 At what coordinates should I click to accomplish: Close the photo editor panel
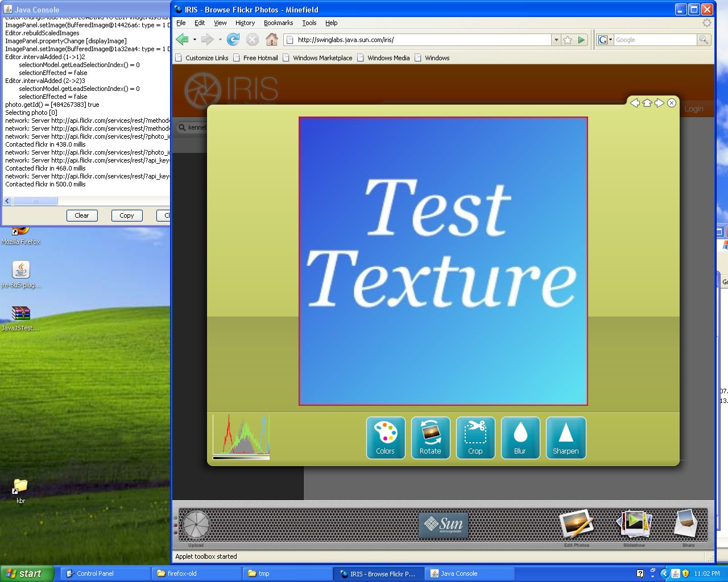tap(672, 103)
